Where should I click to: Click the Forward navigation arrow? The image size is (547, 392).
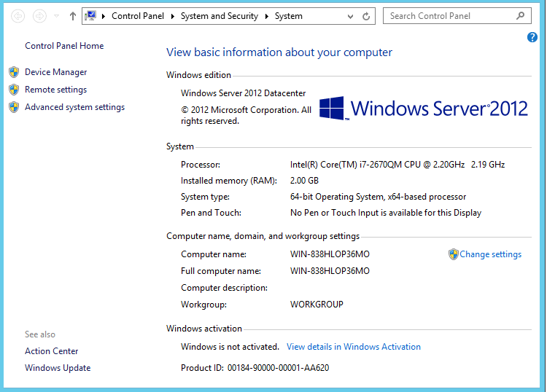click(39, 16)
